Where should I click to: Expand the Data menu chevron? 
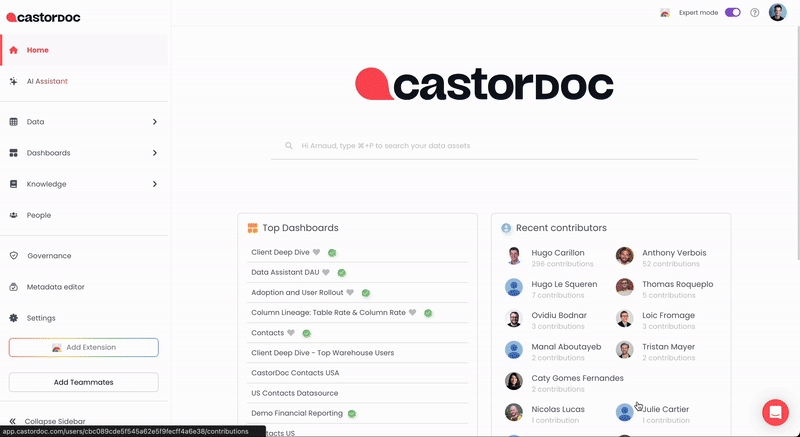[x=154, y=122]
